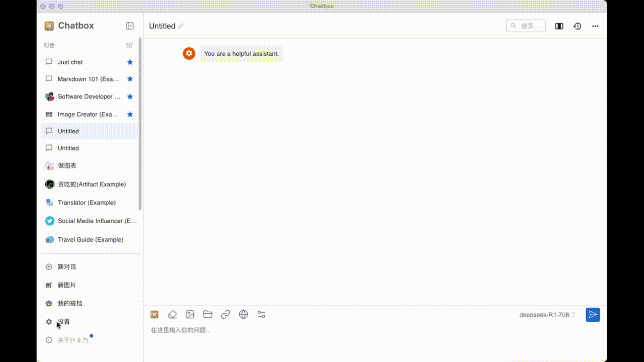Open 设置 settings
This screenshot has height=362, width=644.
(x=89, y=322)
